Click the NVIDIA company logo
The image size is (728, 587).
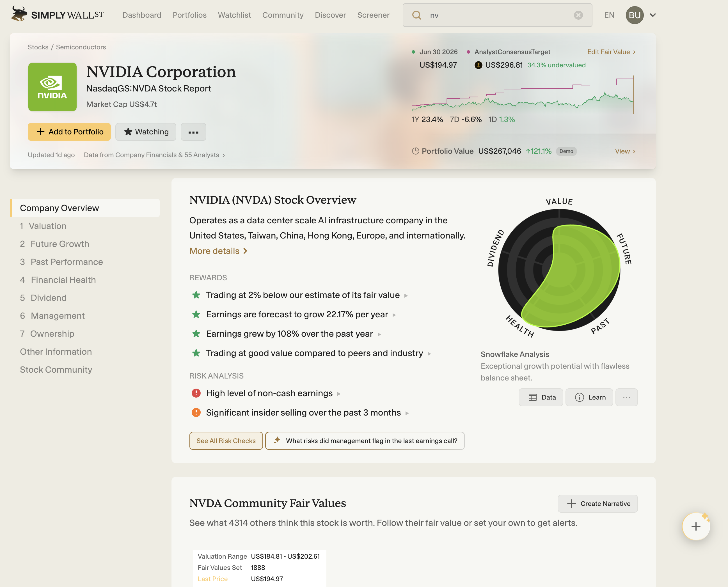pyautogui.click(x=52, y=87)
